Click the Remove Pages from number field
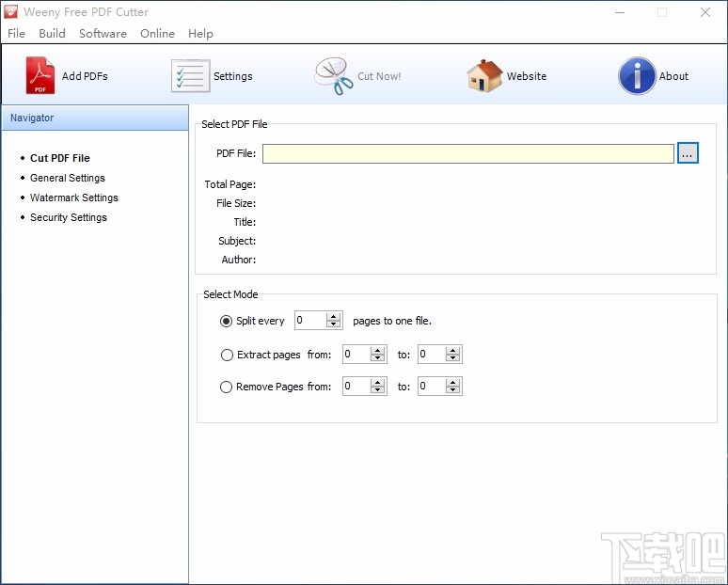728x585 pixels. pyautogui.click(x=356, y=387)
